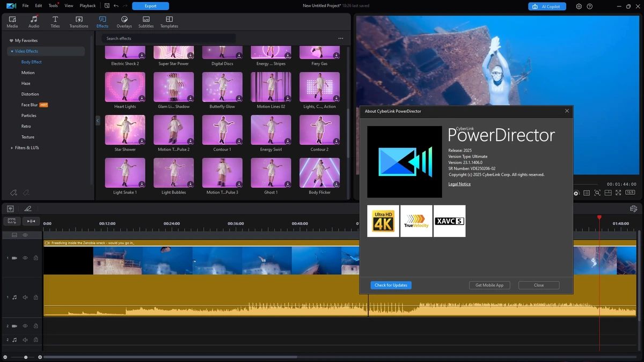
Task: Collapse the effects library side arrow
Action: click(x=98, y=121)
